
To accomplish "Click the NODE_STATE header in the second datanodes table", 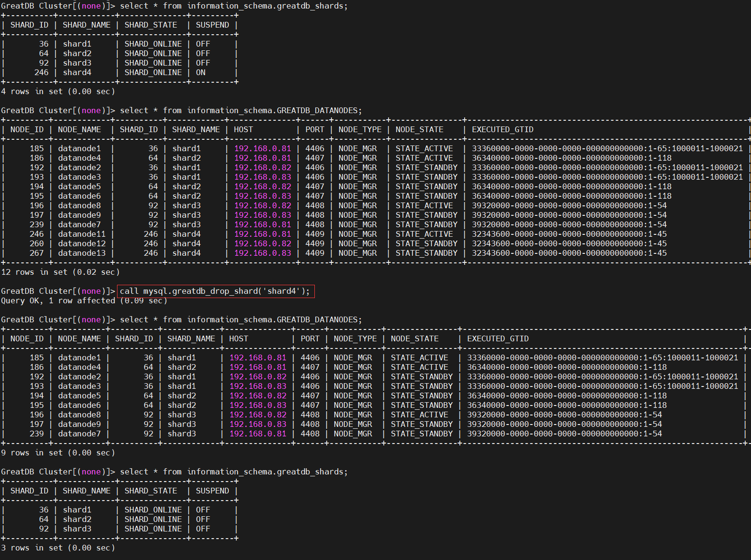I will (x=415, y=338).
